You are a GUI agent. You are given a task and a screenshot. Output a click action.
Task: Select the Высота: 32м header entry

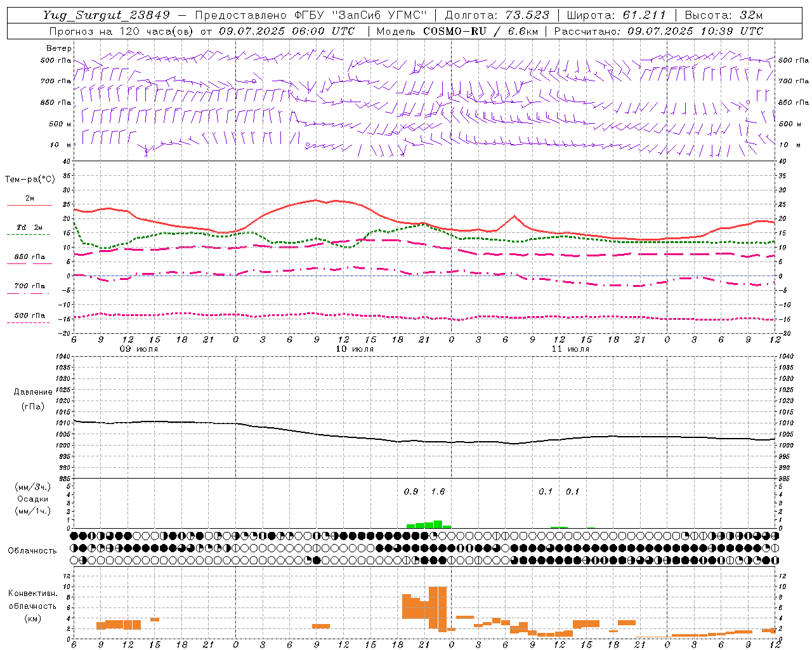[x=724, y=15]
